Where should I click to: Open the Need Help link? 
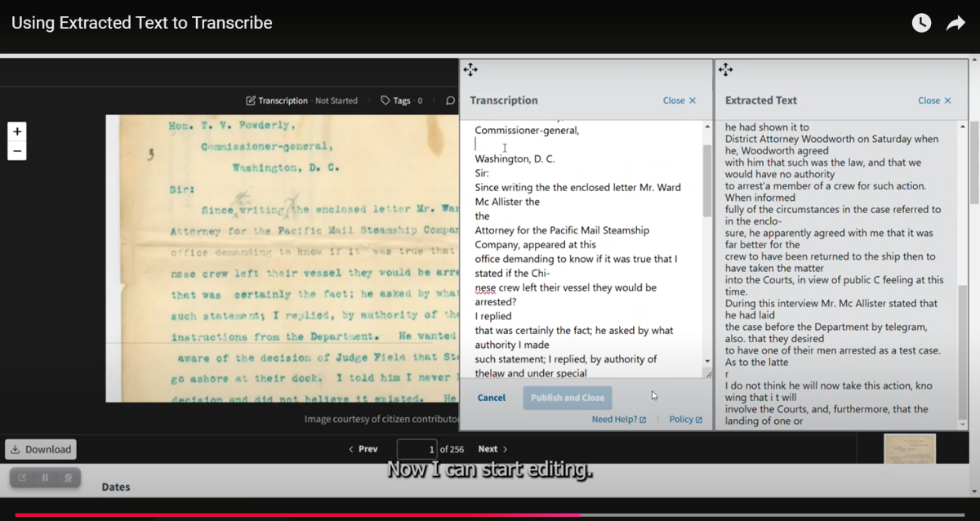(x=618, y=420)
